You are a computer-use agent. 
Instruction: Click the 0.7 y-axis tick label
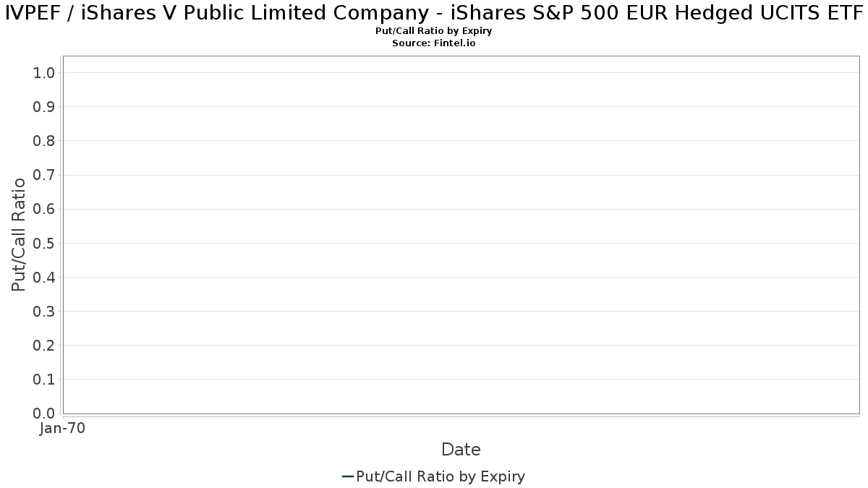pyautogui.click(x=45, y=175)
